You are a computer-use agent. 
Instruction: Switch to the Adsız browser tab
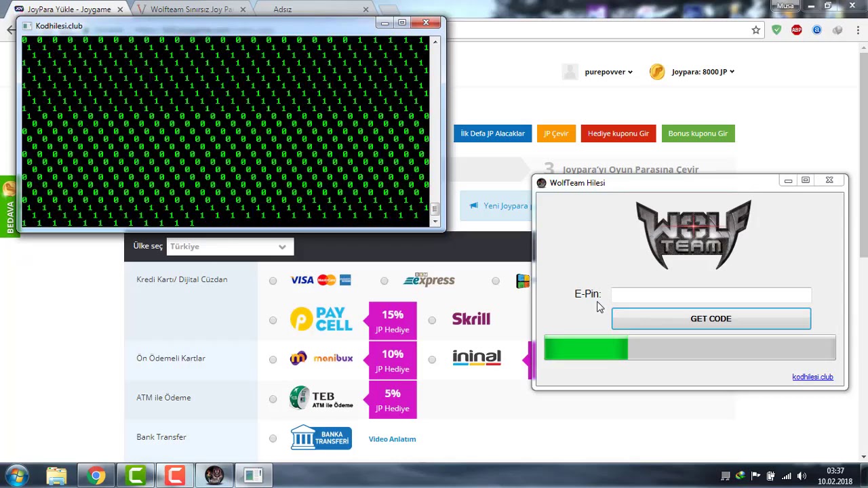click(x=313, y=9)
